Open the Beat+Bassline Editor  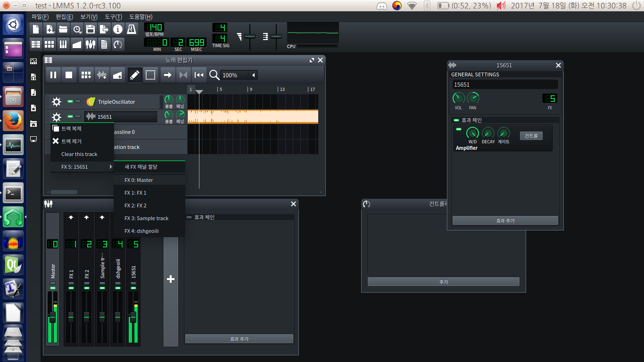click(50, 44)
